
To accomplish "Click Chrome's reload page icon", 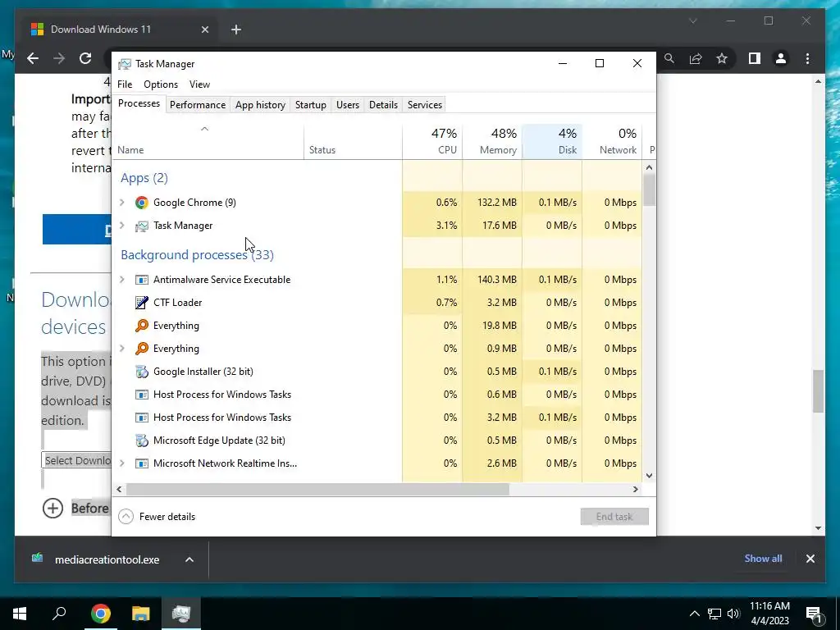I will [x=85, y=58].
